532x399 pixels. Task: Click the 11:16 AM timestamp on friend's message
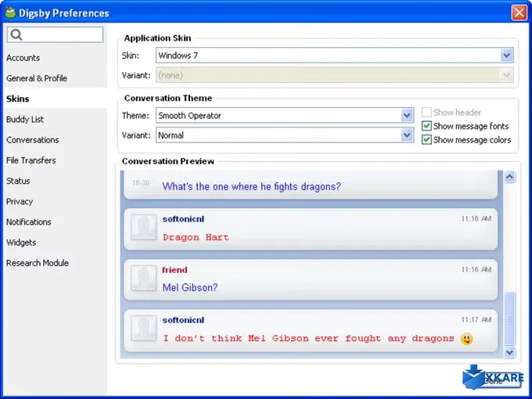pyautogui.click(x=476, y=269)
